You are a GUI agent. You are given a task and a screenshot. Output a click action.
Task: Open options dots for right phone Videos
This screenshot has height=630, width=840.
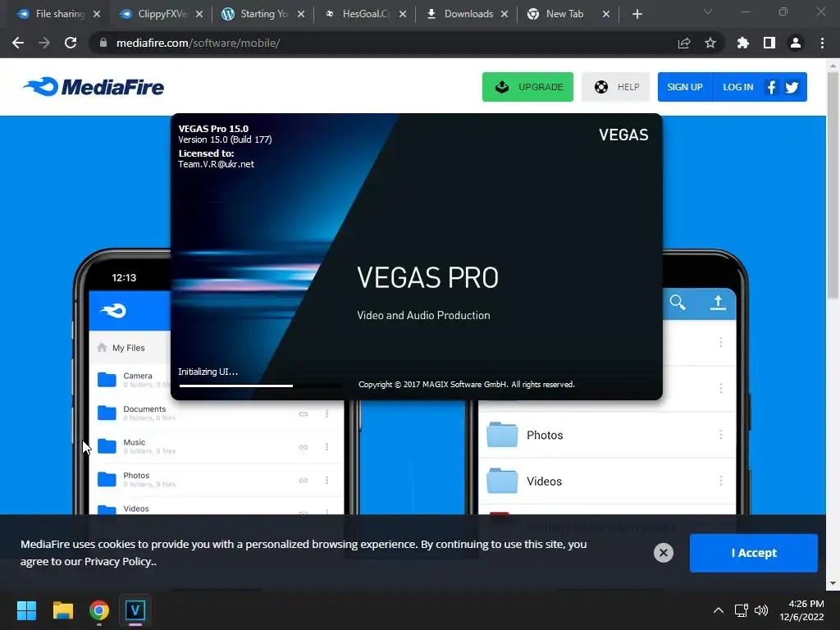pos(721,481)
